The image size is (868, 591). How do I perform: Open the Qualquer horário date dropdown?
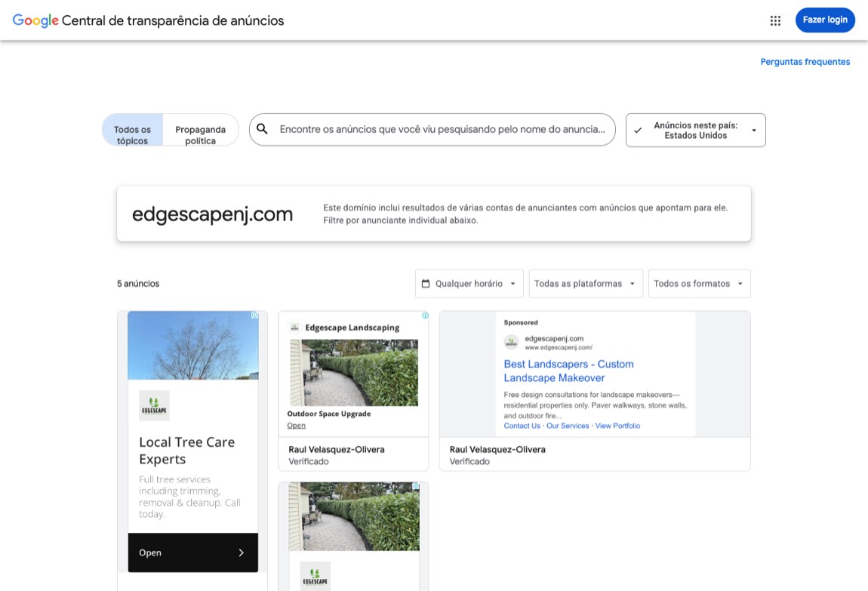pos(469,283)
